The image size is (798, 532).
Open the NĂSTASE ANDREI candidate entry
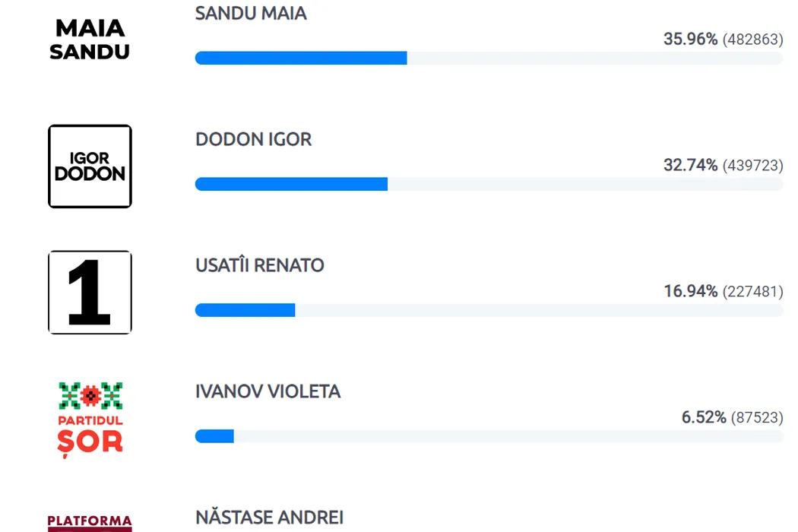[x=269, y=517]
